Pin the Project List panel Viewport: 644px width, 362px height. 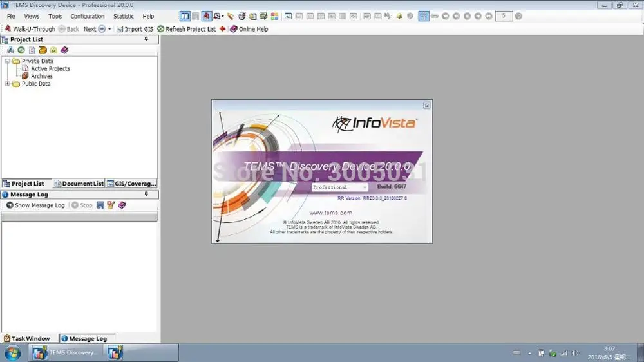[x=146, y=39]
